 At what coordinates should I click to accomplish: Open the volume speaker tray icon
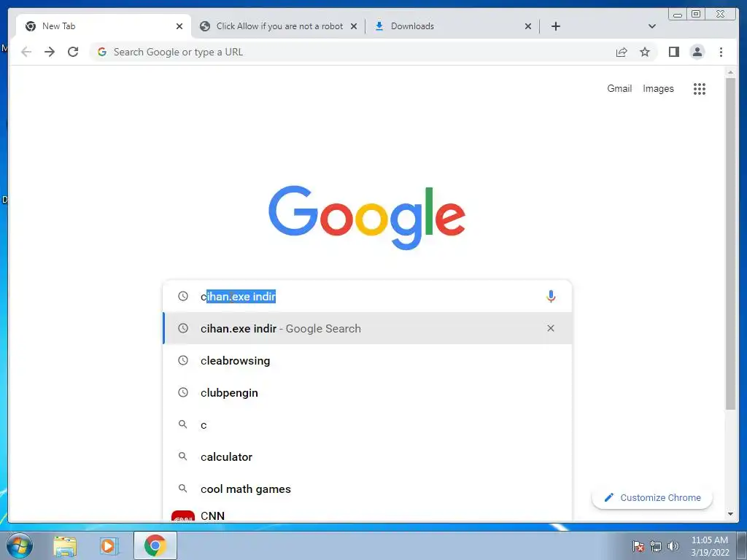point(673,546)
